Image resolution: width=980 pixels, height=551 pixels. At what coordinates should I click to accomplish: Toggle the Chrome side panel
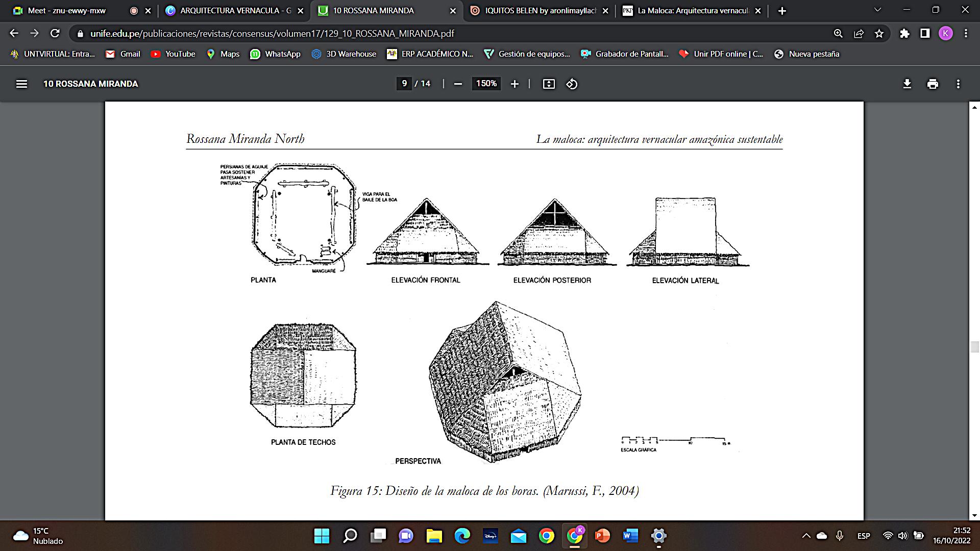point(925,34)
